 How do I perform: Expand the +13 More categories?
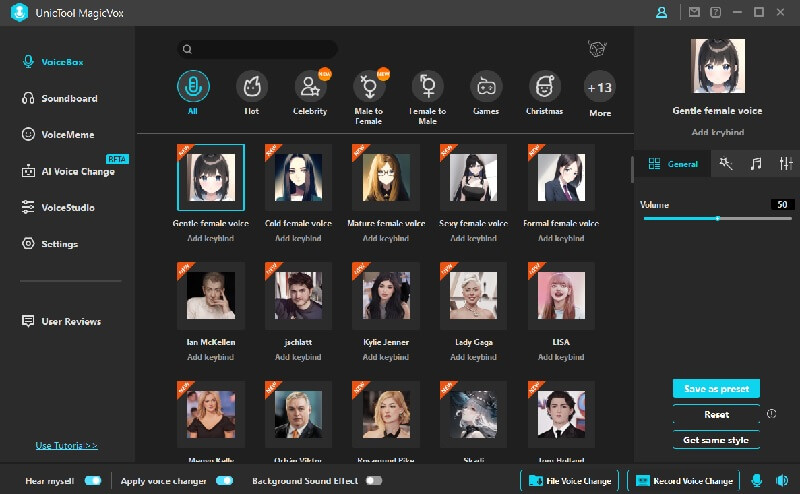(600, 88)
